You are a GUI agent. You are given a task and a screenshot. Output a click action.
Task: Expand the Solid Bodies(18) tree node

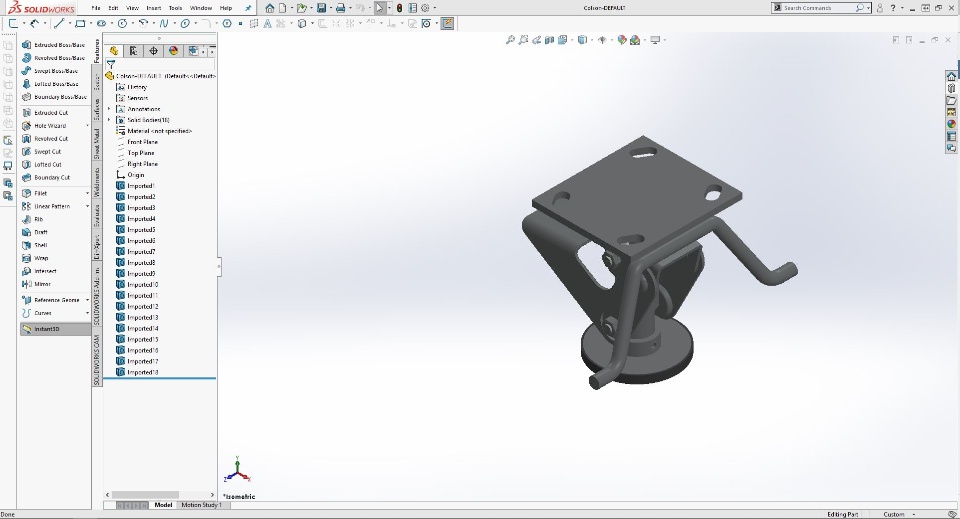(110, 120)
